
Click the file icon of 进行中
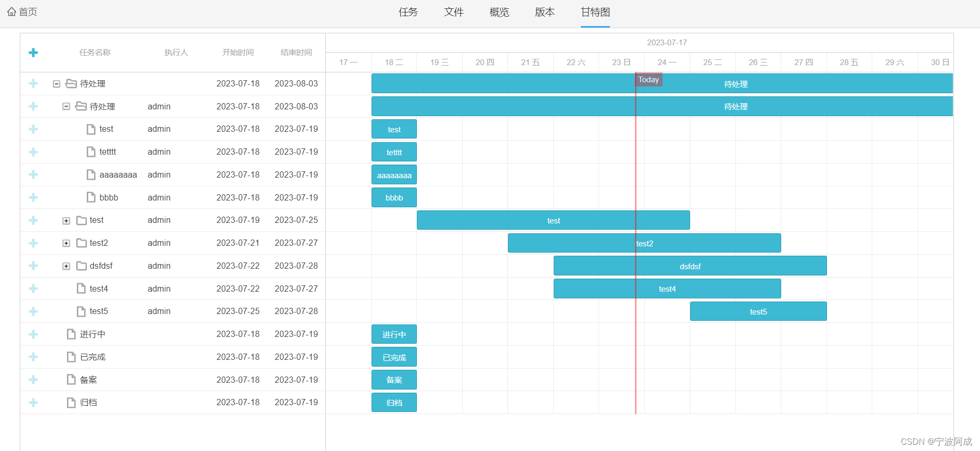(71, 334)
